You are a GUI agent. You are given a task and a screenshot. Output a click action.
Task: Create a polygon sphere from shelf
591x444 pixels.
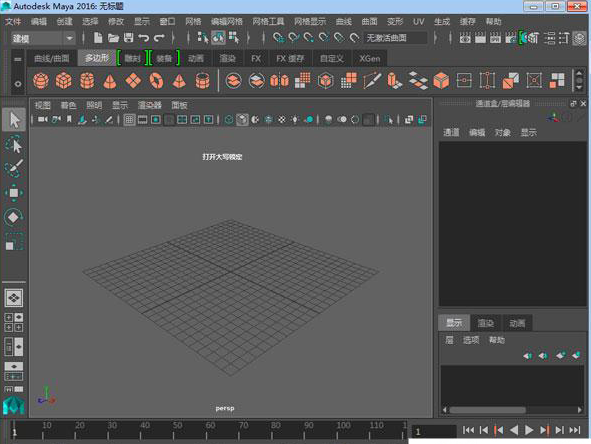pos(41,81)
